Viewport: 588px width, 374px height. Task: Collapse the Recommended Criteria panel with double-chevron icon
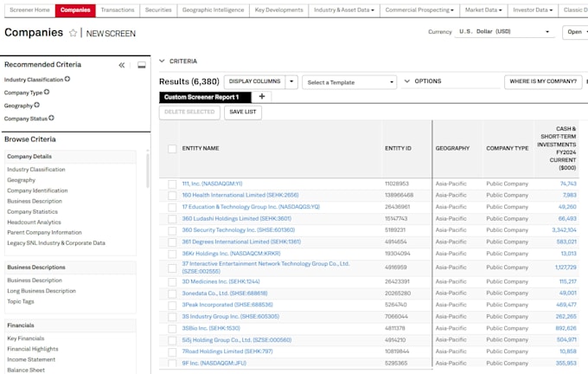point(122,65)
